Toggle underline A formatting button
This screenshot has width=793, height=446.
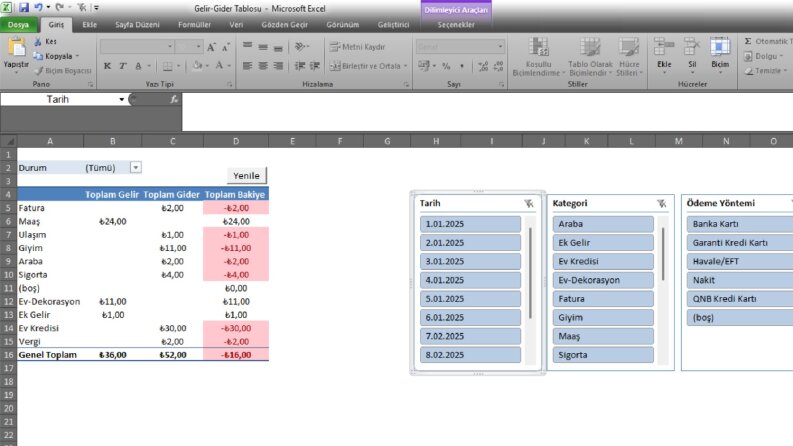(x=138, y=66)
